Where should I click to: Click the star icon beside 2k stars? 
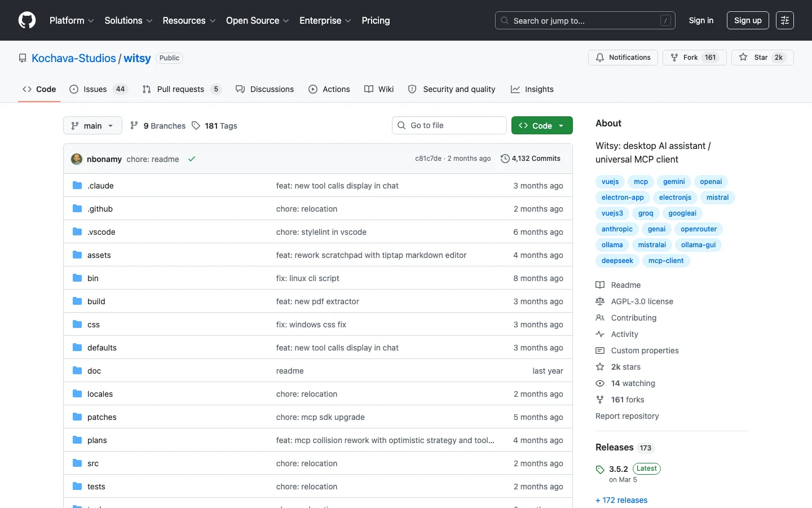pos(600,367)
